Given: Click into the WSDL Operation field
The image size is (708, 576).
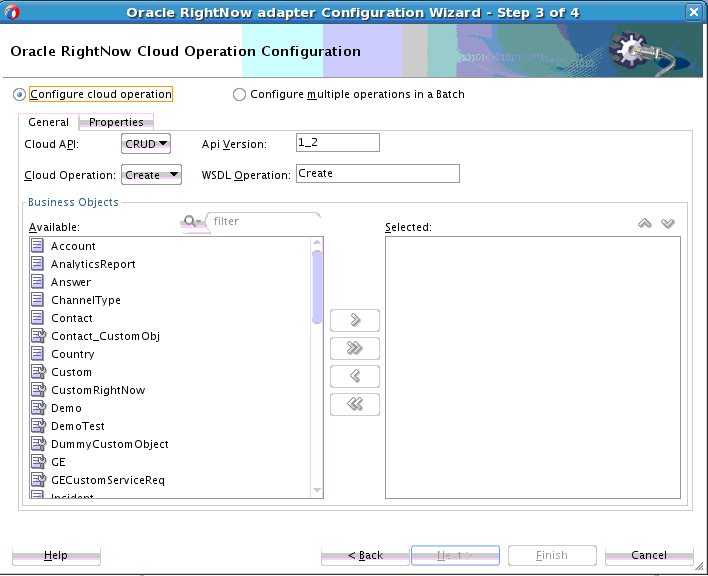Looking at the screenshot, I should [378, 173].
